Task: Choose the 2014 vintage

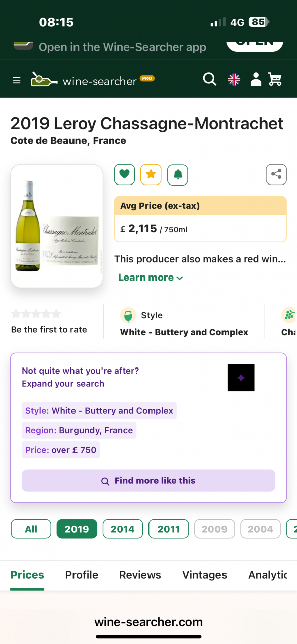Action: click(122, 528)
